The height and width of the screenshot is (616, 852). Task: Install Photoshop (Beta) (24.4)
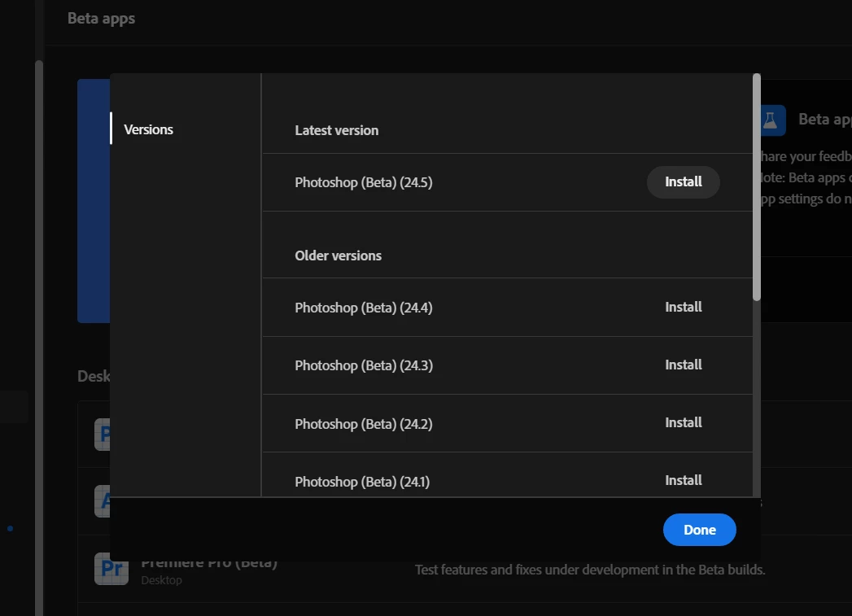[x=683, y=307]
